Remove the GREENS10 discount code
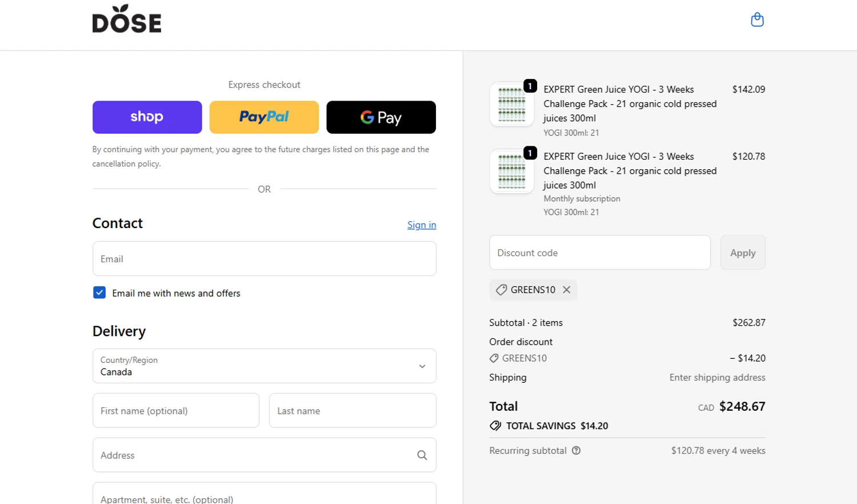This screenshot has height=504, width=857. pyautogui.click(x=566, y=290)
